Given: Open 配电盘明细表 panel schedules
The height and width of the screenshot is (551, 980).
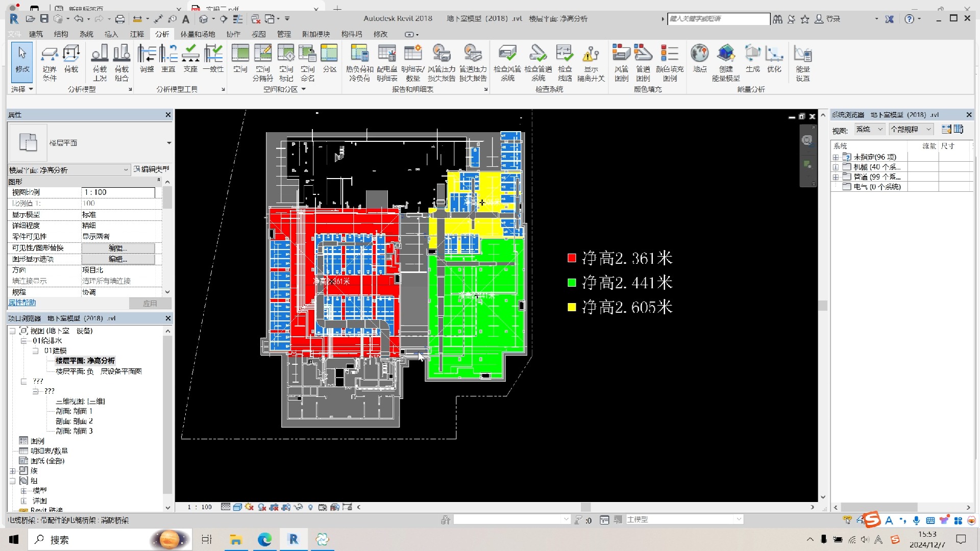Looking at the screenshot, I should (387, 62).
